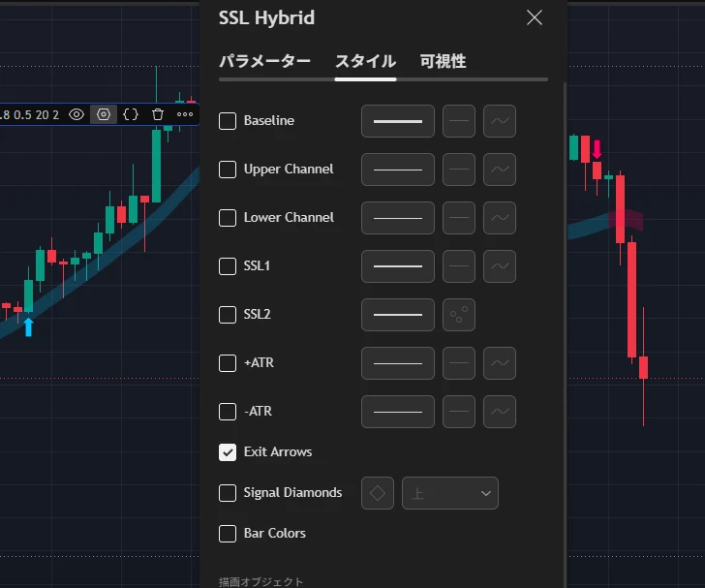Open Upper Channel line style dash icon
The width and height of the screenshot is (705, 588).
459,170
